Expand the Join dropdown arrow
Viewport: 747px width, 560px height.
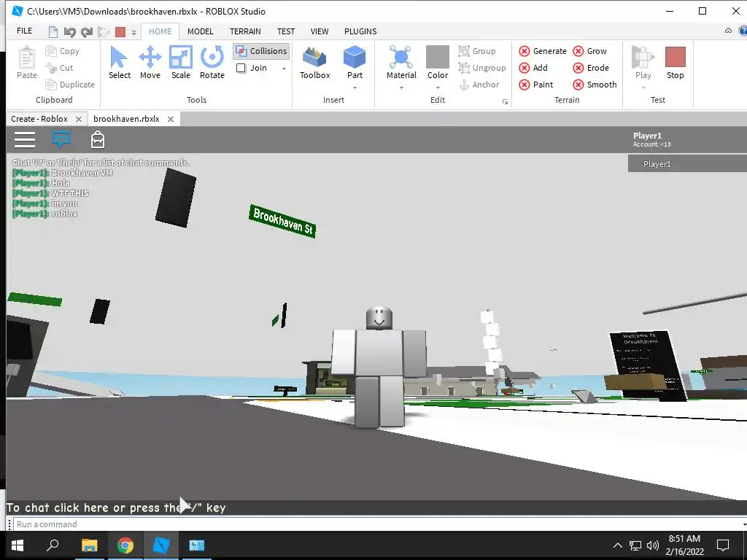point(284,69)
